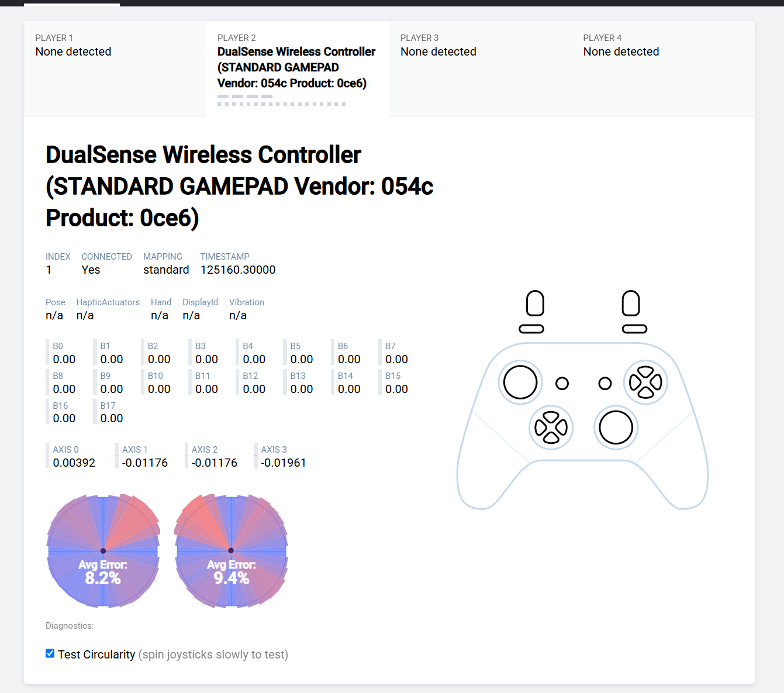Click the MAPPING value standard
784x693 pixels.
tap(166, 270)
